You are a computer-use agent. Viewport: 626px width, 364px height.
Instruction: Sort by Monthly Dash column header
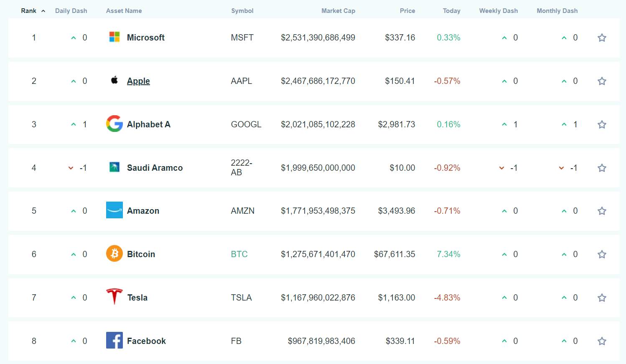pyautogui.click(x=557, y=11)
